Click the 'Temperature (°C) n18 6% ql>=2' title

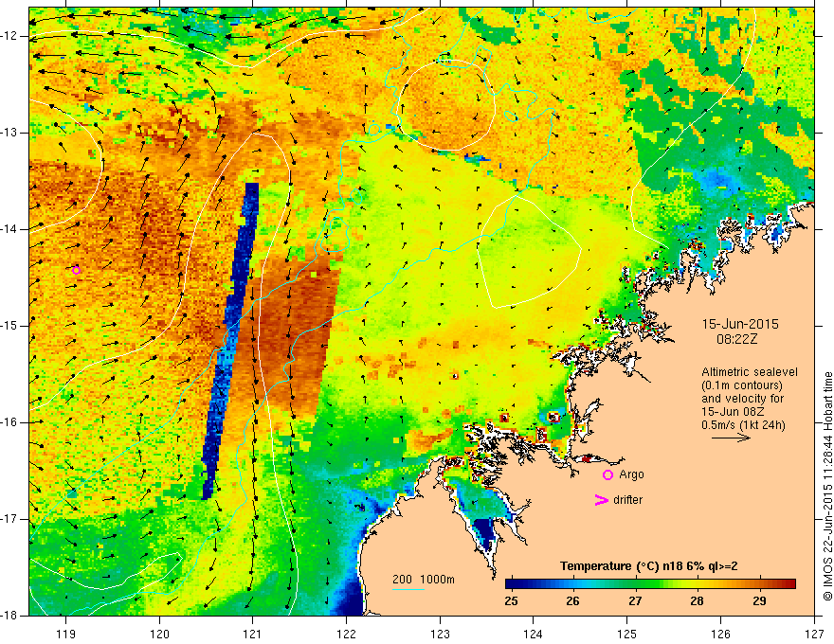coord(649,566)
